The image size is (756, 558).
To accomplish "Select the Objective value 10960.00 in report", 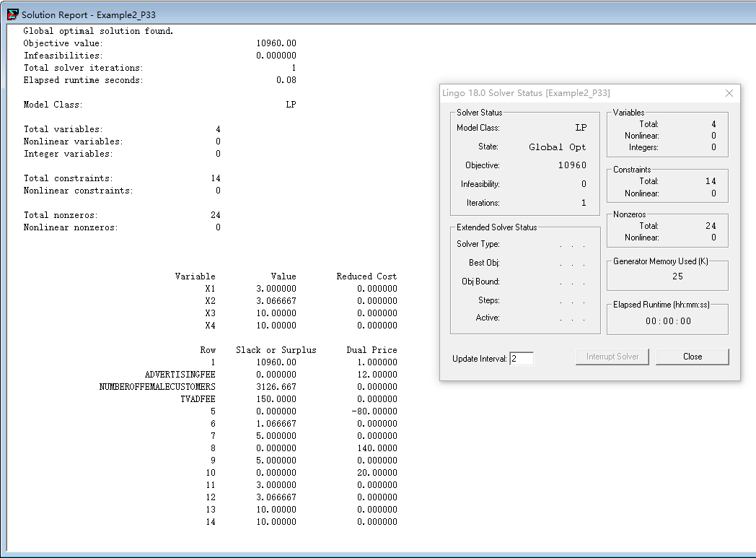I will [x=276, y=43].
